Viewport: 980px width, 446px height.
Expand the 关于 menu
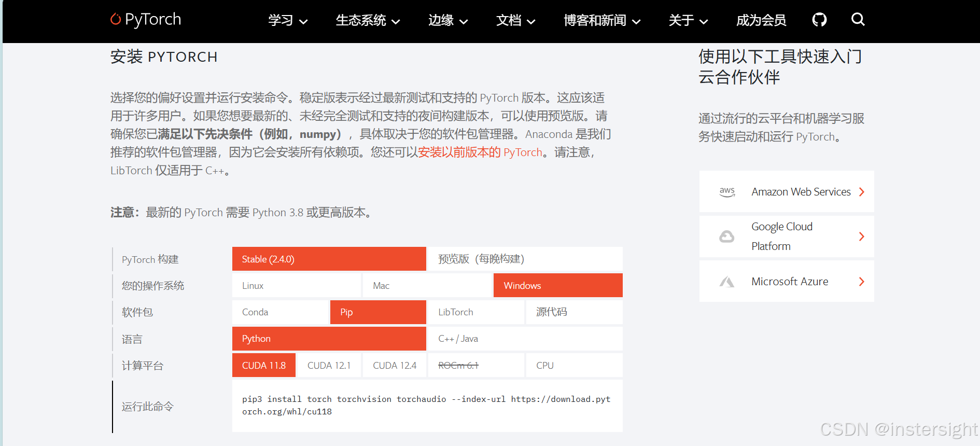pos(688,20)
